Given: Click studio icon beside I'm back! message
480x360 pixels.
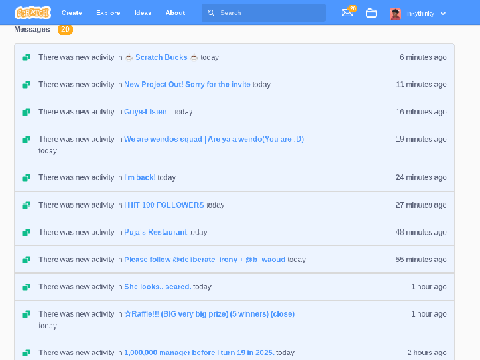Looking at the screenshot, I should click(x=26, y=178).
